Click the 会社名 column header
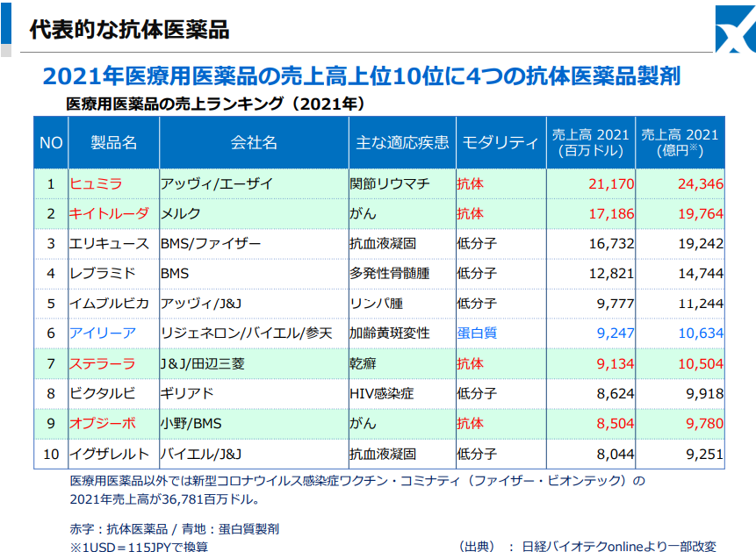The height and width of the screenshot is (552, 756). [254, 143]
